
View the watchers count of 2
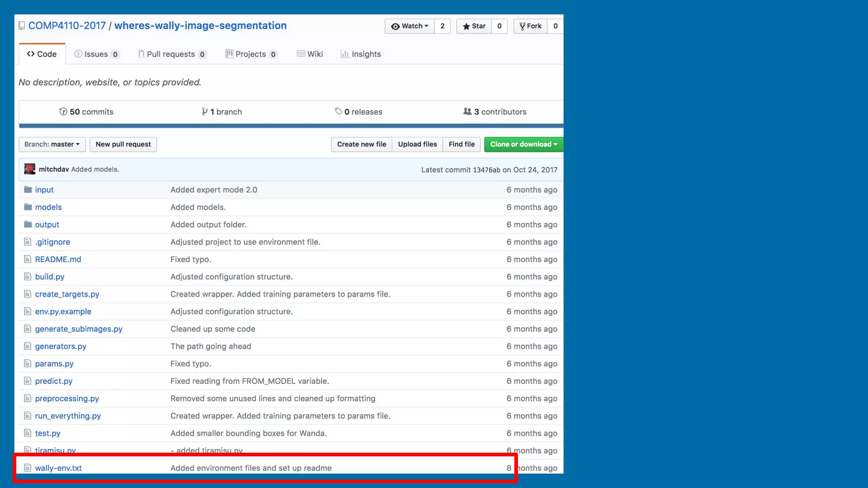click(442, 26)
